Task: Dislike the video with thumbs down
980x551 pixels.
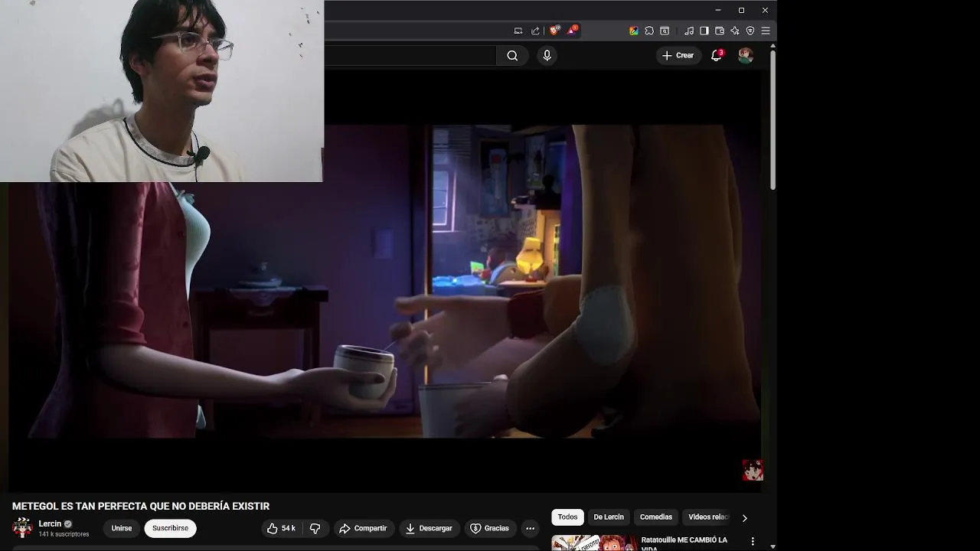Action: [315, 528]
